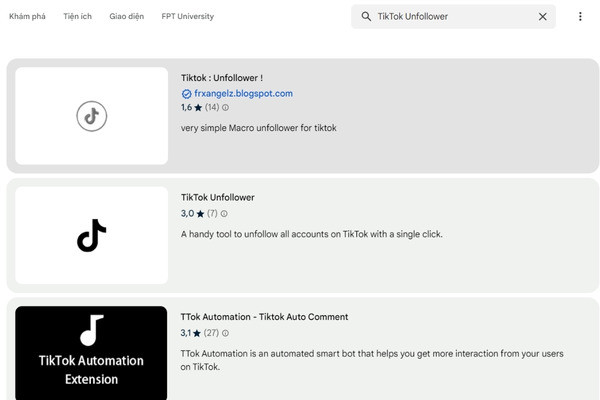
Task: Click verified badge beside frxangelz.blogspot.com
Action: (x=186, y=94)
